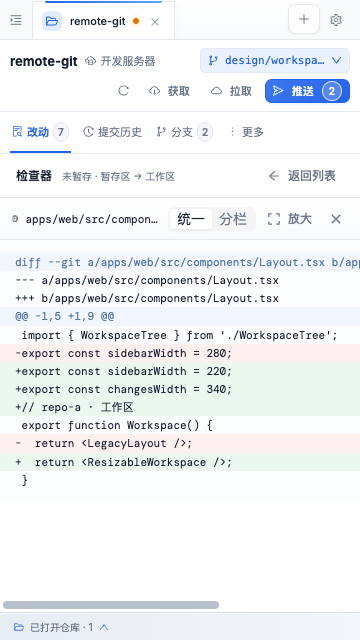Click the apps/web/src/compon… file path
The width and height of the screenshot is (360, 640).
[x=92, y=219]
